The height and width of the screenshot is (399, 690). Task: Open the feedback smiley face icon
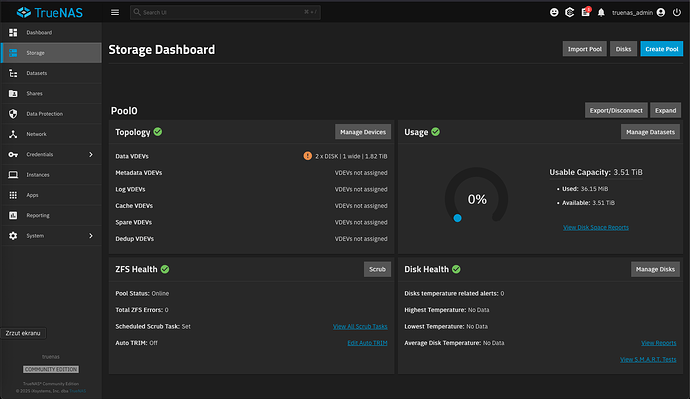[554, 12]
